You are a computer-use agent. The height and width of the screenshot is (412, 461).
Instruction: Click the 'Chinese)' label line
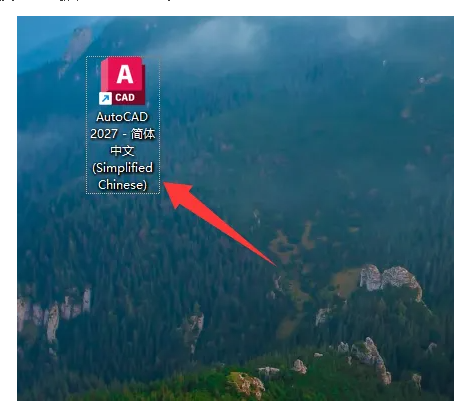[122, 185]
